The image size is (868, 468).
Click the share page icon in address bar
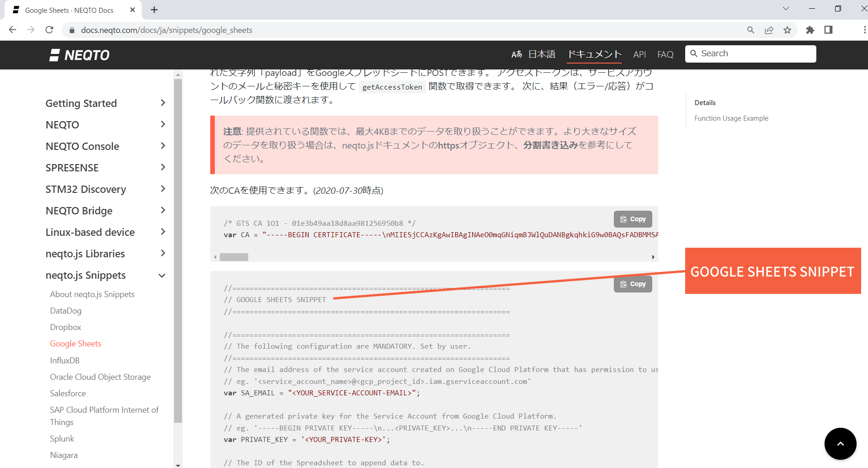[769, 30]
